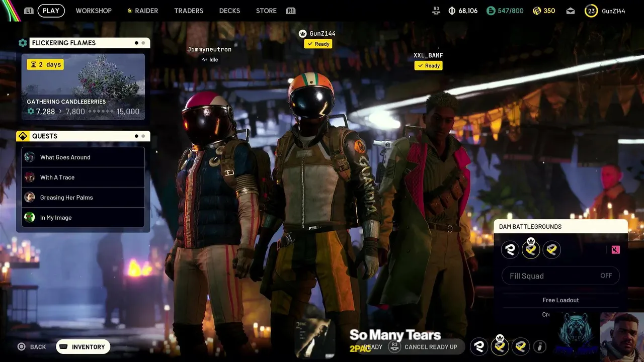This screenshot has height=362, width=644.
Task: Click the So Many Tears song title
Action: point(395,335)
